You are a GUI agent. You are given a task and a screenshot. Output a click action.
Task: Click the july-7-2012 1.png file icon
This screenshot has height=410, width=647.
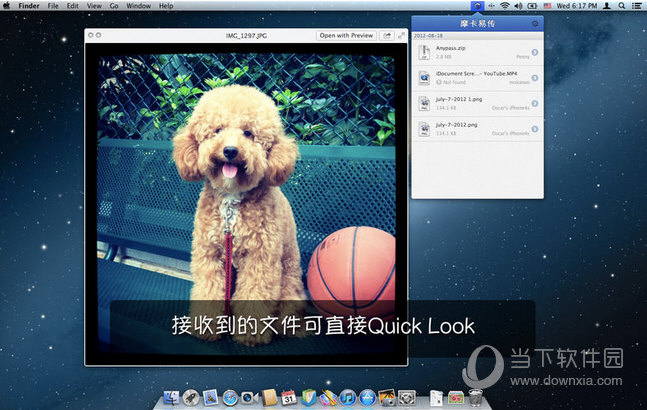click(x=424, y=104)
